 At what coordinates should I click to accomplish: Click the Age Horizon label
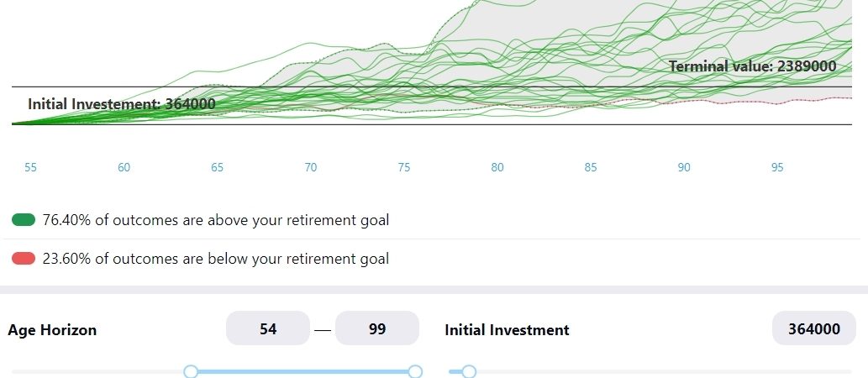52,330
